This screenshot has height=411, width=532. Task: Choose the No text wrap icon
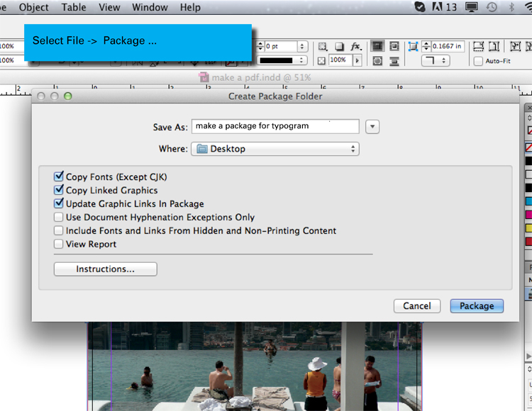point(377,46)
